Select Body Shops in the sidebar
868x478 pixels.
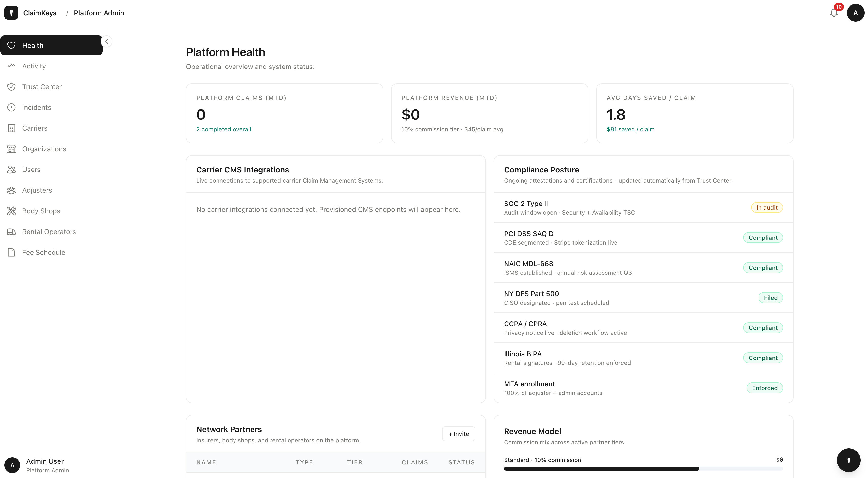point(52,211)
